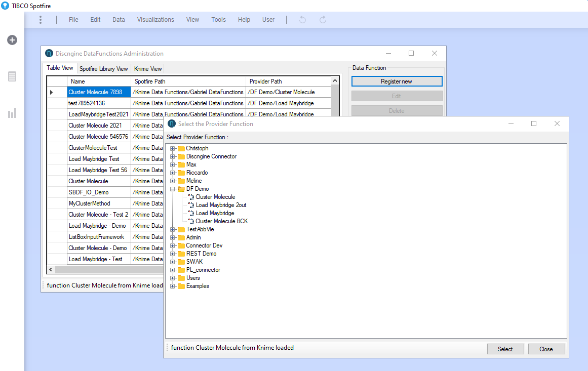Viewport: 588px width, 371px height.
Task: Click the Discngine Connector folder icon
Action: [x=181, y=156]
